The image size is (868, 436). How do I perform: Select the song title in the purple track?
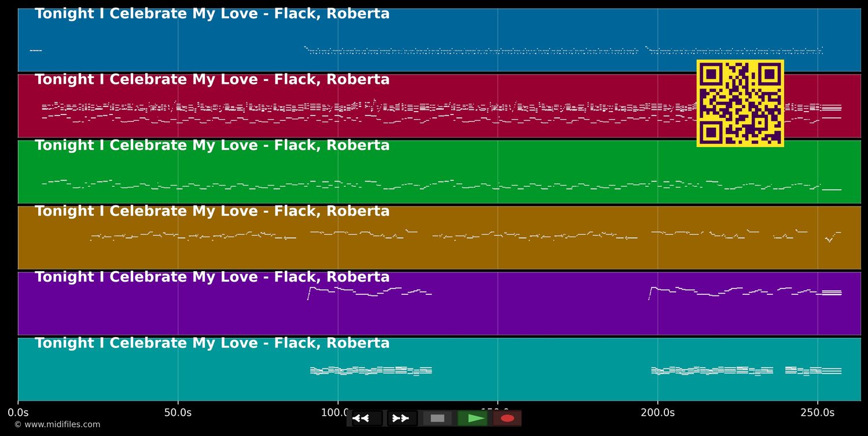tap(212, 277)
